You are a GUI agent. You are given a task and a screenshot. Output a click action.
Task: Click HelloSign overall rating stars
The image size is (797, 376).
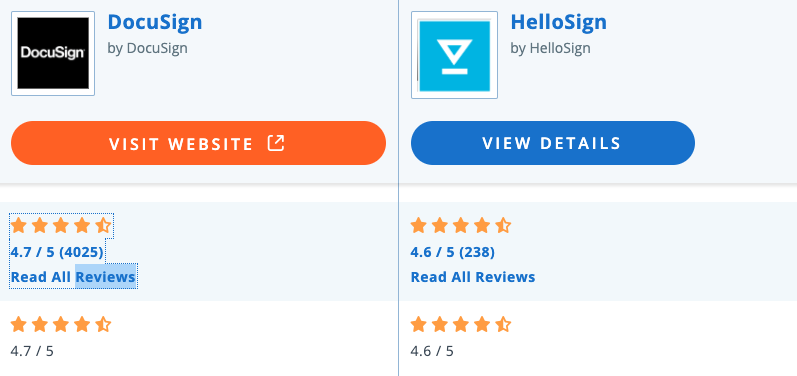461,226
